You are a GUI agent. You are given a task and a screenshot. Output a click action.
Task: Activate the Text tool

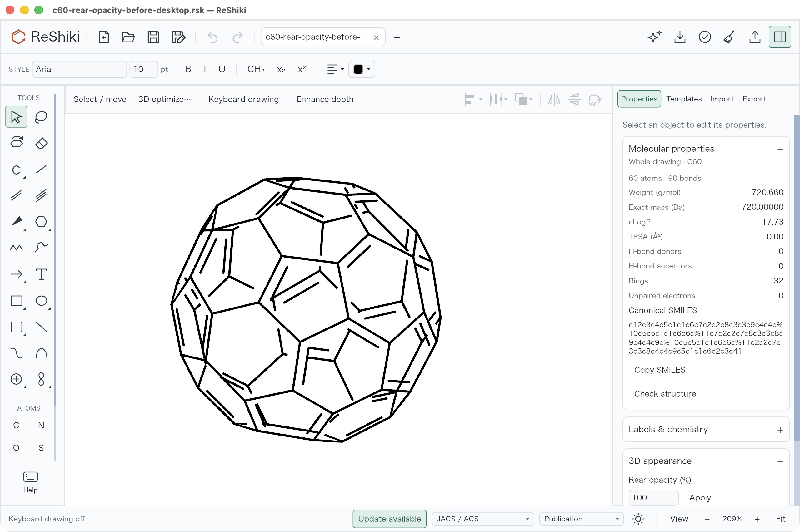41,274
